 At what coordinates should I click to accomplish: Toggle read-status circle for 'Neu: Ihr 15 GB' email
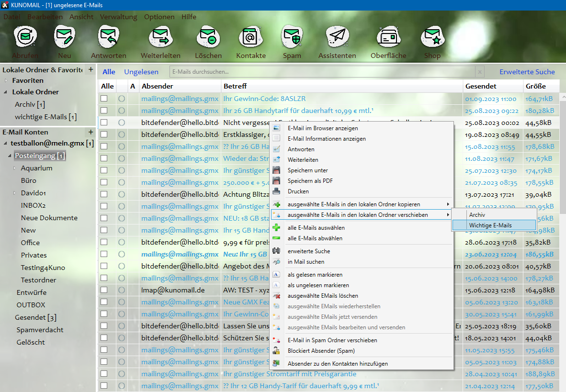click(122, 254)
